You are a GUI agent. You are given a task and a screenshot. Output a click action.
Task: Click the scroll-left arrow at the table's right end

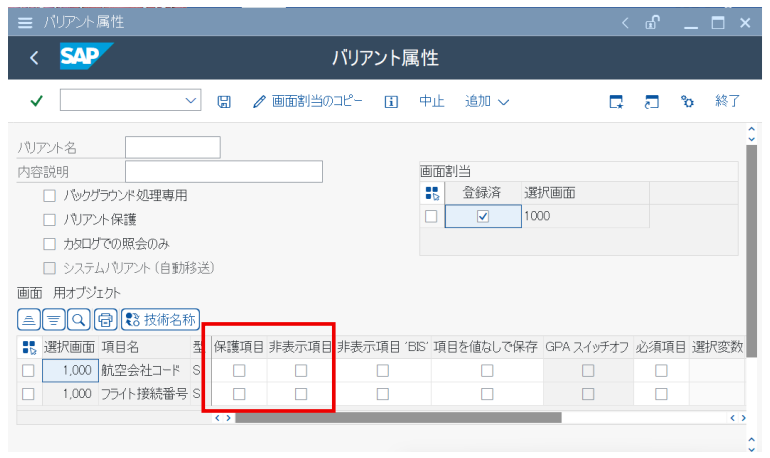tap(732, 418)
